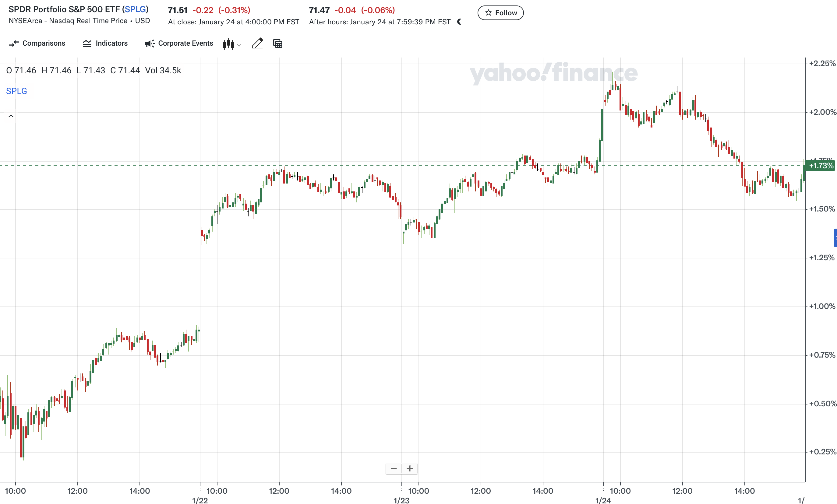This screenshot has width=837, height=504.
Task: Open the Indicators panel
Action: [105, 44]
